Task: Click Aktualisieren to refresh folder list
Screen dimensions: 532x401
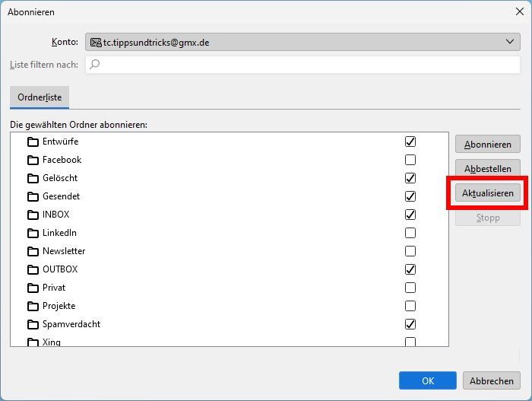Action: 488,193
